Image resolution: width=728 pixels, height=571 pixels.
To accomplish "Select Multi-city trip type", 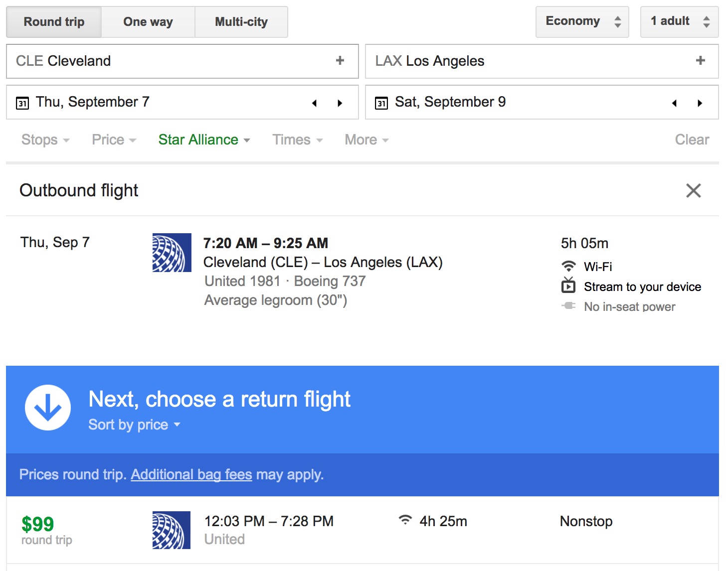I will click(x=241, y=22).
